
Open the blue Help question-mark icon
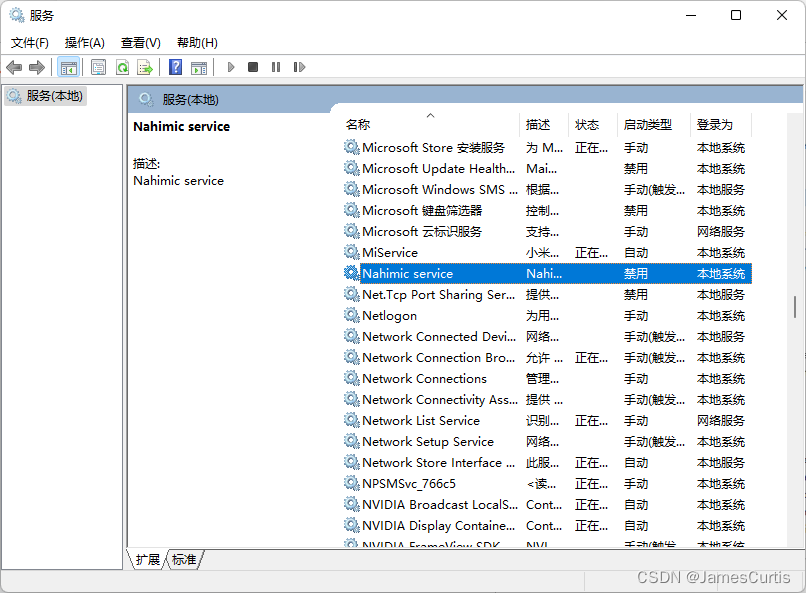click(x=175, y=67)
